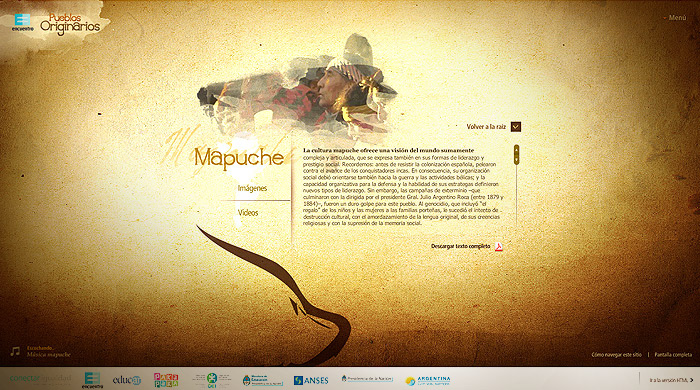Click the Paka Paka logo
The height and width of the screenshot is (390, 700).
pos(166,380)
